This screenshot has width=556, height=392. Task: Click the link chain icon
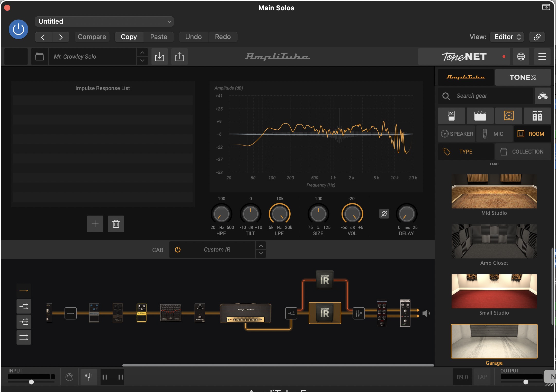[537, 37]
